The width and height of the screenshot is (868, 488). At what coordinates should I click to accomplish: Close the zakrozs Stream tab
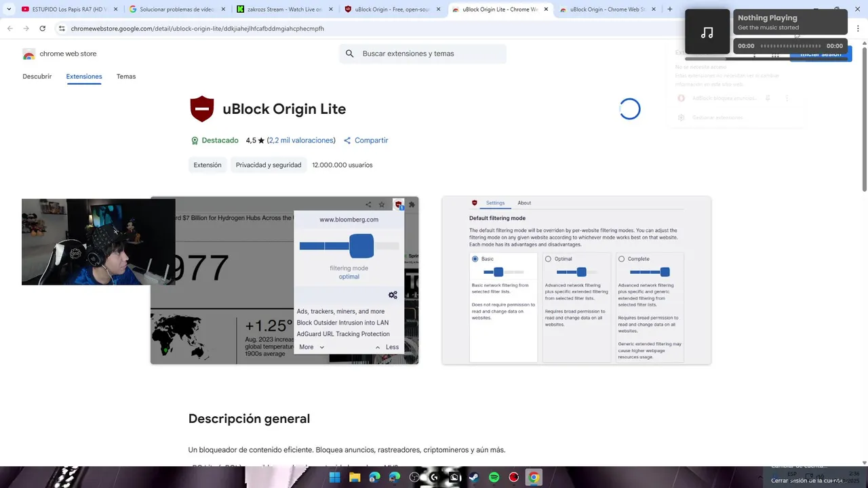click(x=331, y=9)
